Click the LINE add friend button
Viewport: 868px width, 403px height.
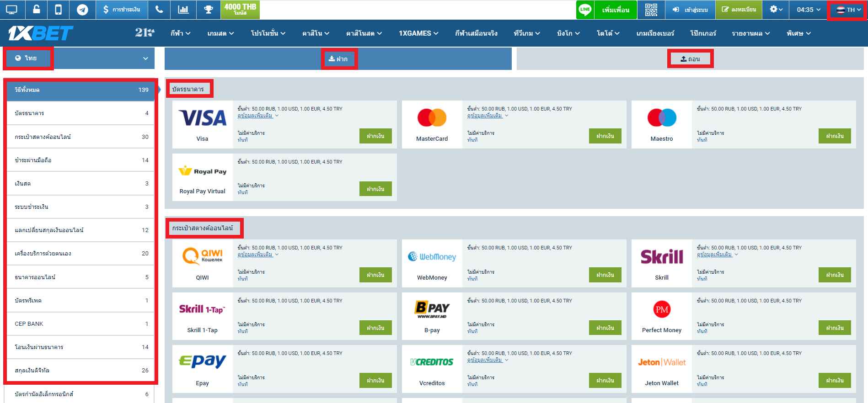click(x=616, y=10)
